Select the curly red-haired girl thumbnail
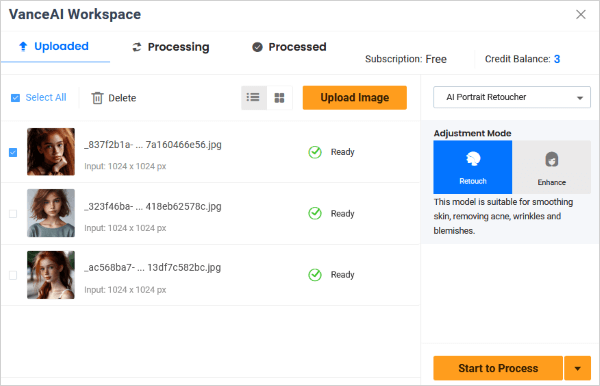 click(x=51, y=152)
